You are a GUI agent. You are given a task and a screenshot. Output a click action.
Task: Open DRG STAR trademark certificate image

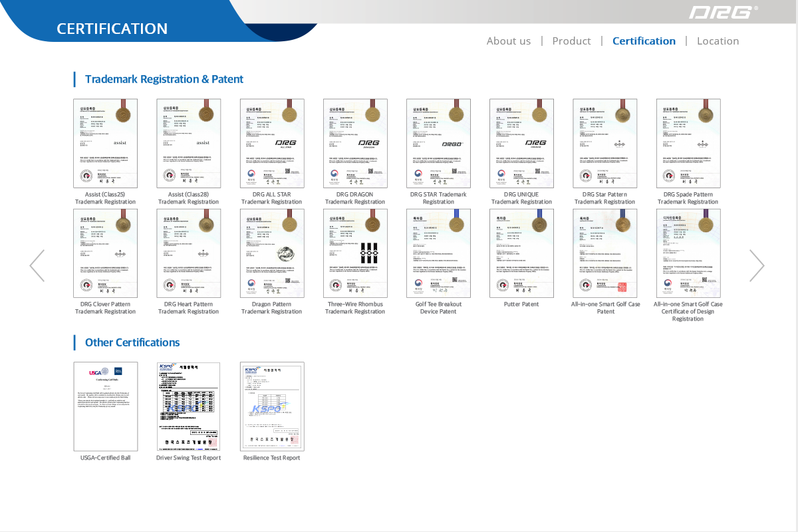pos(438,144)
